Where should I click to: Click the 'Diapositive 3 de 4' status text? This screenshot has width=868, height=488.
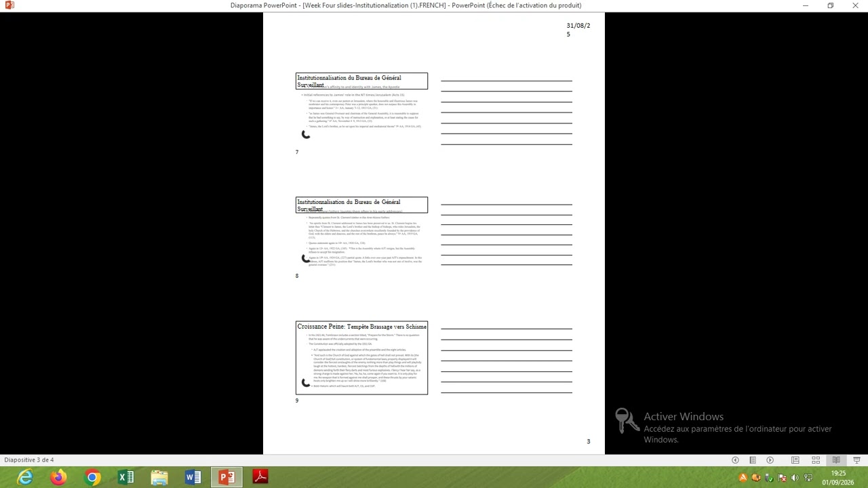[29, 460]
